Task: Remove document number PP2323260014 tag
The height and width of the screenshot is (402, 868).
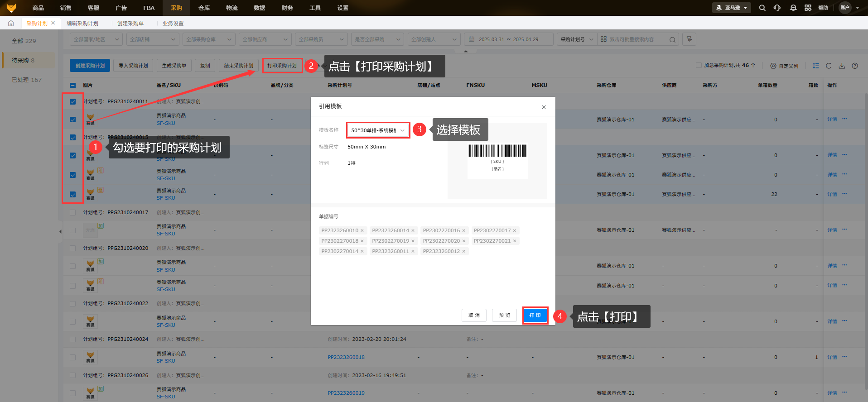Action: 413,230
